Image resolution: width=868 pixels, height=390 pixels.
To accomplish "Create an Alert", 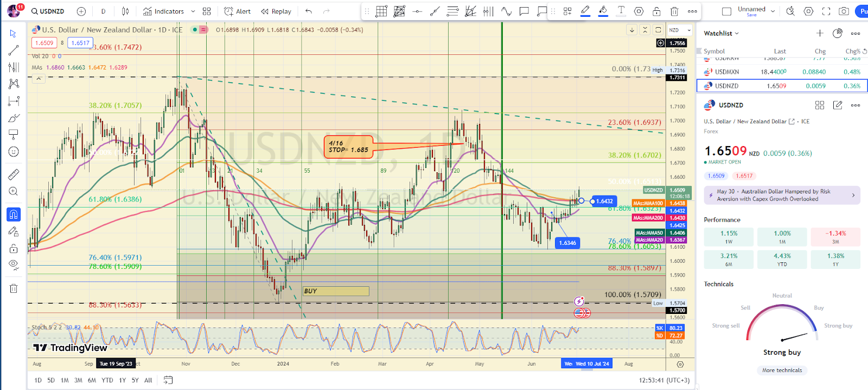I will [x=238, y=11].
